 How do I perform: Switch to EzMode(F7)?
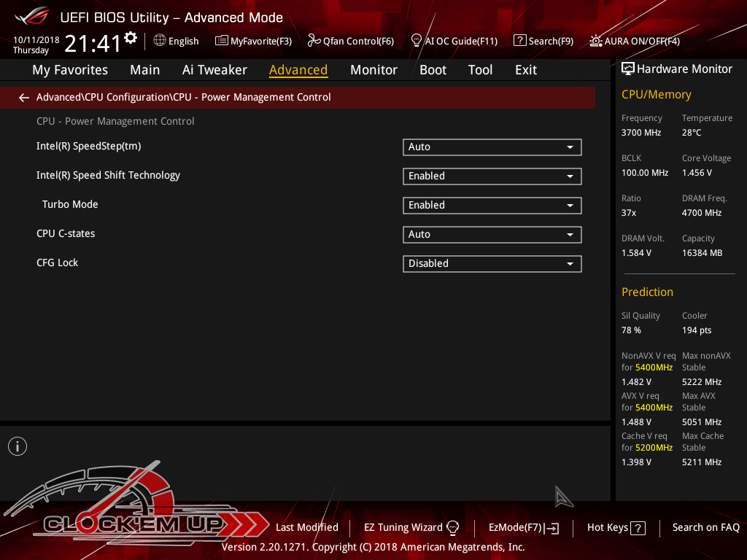tap(523, 527)
